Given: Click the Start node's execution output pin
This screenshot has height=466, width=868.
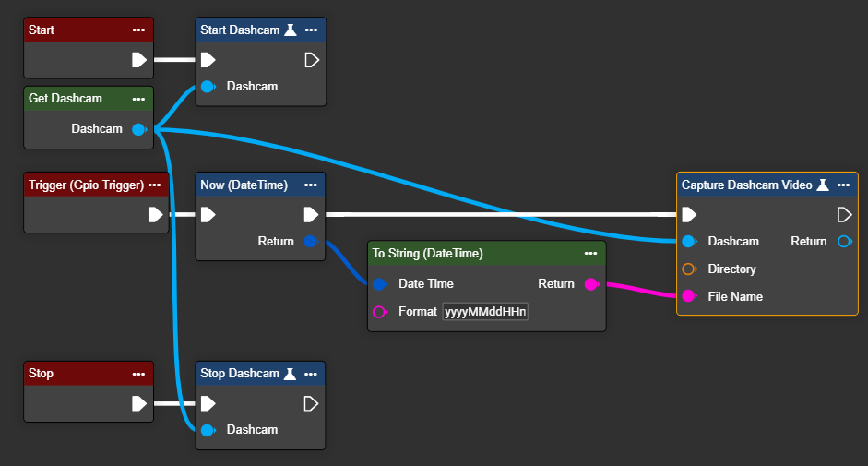Looking at the screenshot, I should tap(139, 60).
